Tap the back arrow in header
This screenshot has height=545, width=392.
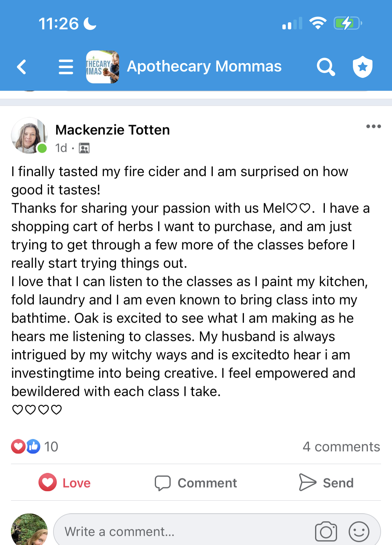pyautogui.click(x=22, y=67)
